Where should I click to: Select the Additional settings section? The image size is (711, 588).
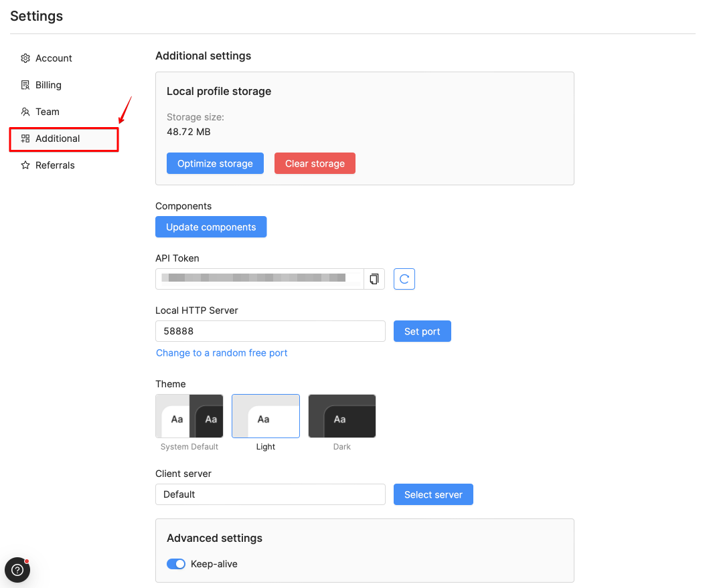(64, 139)
